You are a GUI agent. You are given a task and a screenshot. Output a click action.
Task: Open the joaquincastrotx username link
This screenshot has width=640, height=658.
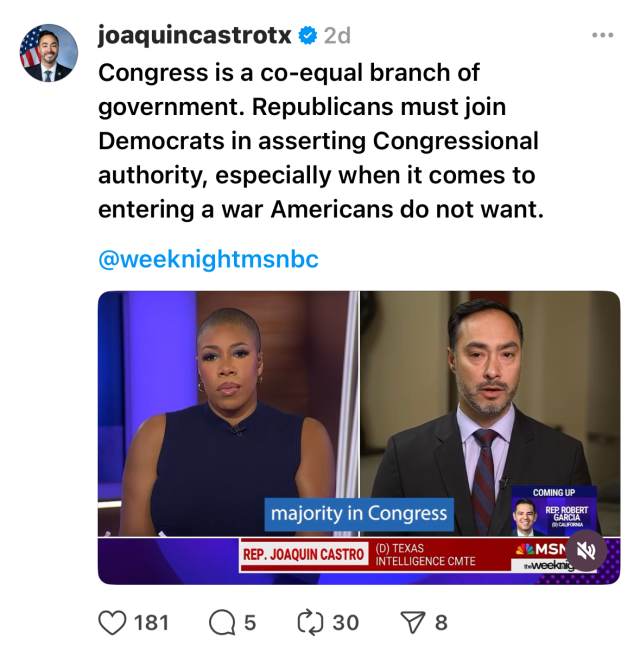pyautogui.click(x=194, y=35)
